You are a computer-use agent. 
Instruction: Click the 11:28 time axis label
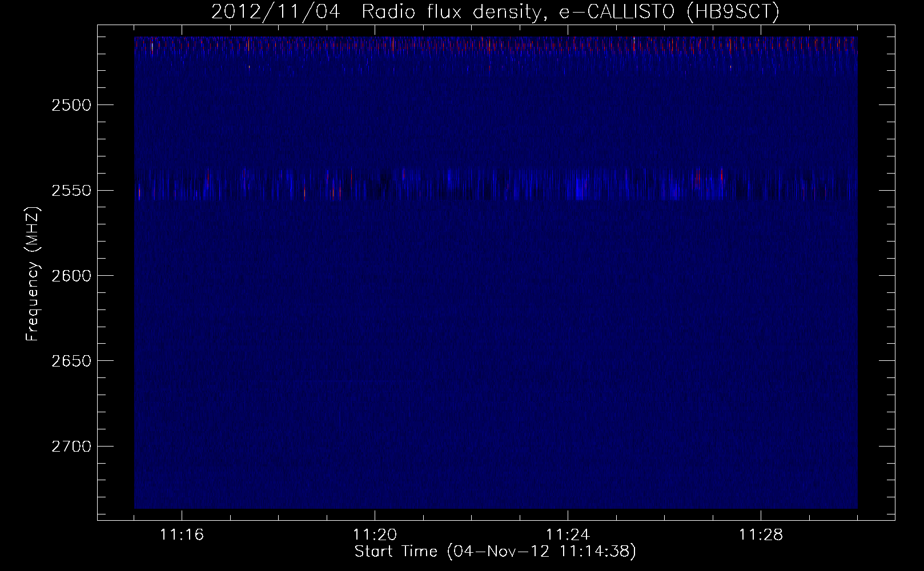pyautogui.click(x=761, y=535)
